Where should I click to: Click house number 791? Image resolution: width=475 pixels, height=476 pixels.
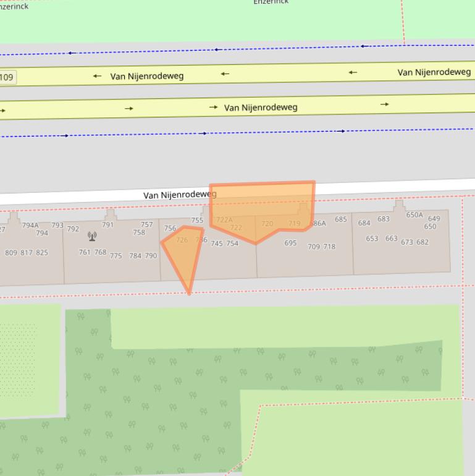point(107,225)
